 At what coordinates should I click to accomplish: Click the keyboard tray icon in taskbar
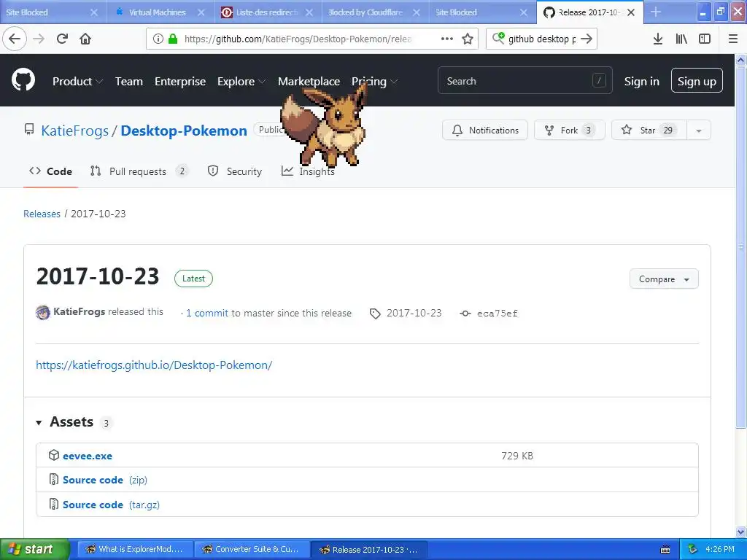tap(665, 550)
